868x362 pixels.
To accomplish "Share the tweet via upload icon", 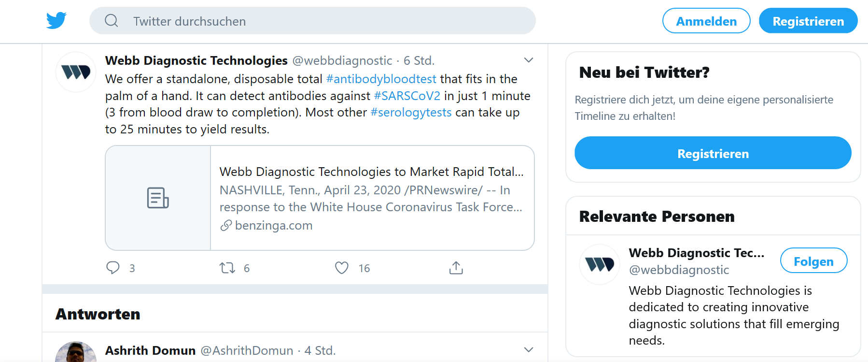I will (456, 268).
